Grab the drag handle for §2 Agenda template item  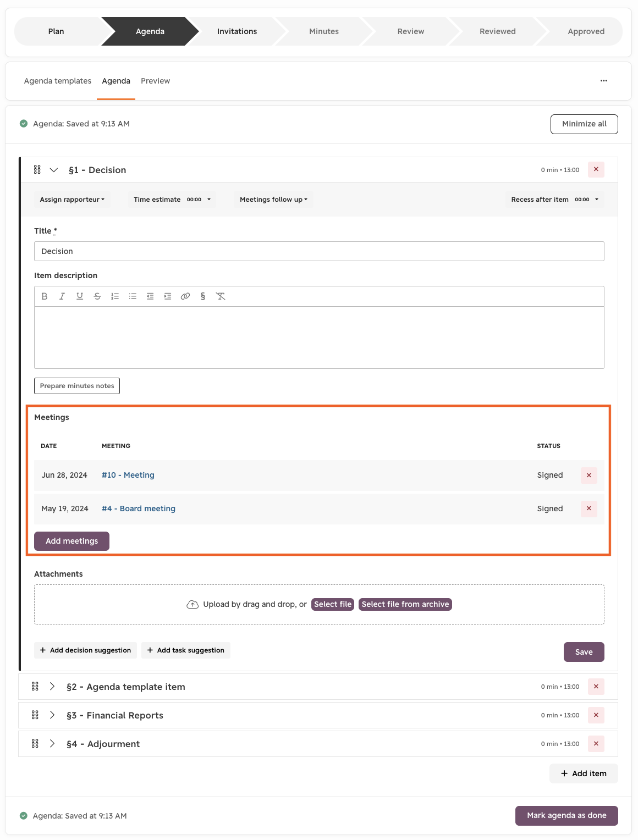[x=35, y=687]
